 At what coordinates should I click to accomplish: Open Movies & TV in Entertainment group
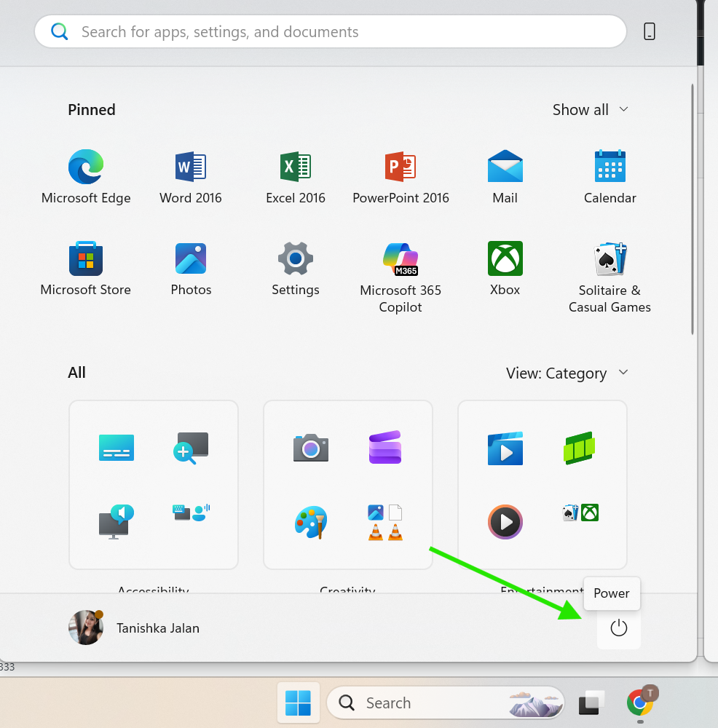(505, 448)
